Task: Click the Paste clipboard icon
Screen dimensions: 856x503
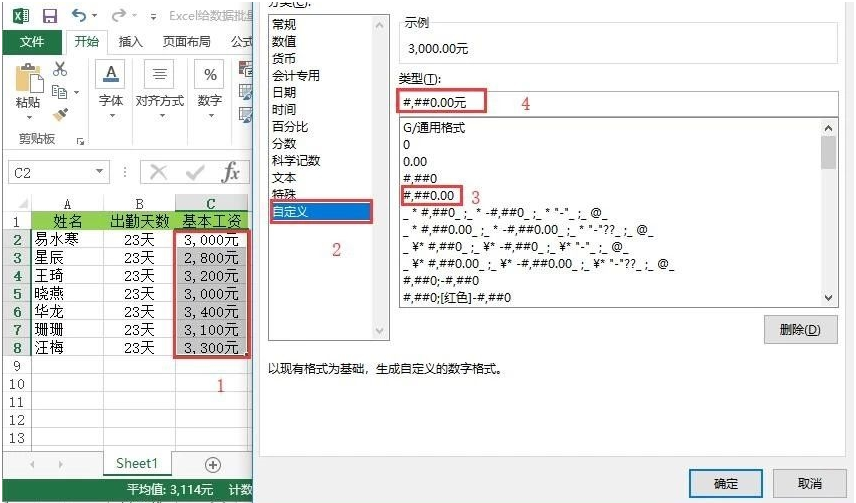Action: 28,78
